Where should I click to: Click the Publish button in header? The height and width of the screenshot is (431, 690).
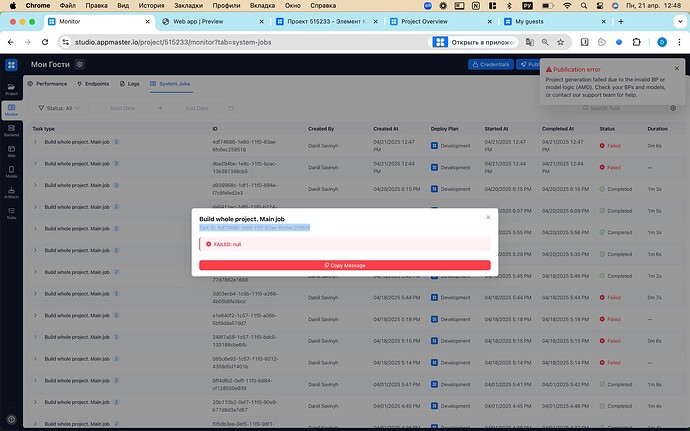pyautogui.click(x=528, y=64)
